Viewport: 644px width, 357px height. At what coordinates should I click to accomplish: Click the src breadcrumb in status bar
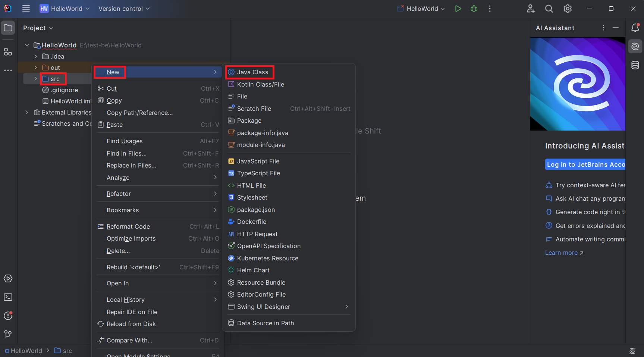(63, 351)
